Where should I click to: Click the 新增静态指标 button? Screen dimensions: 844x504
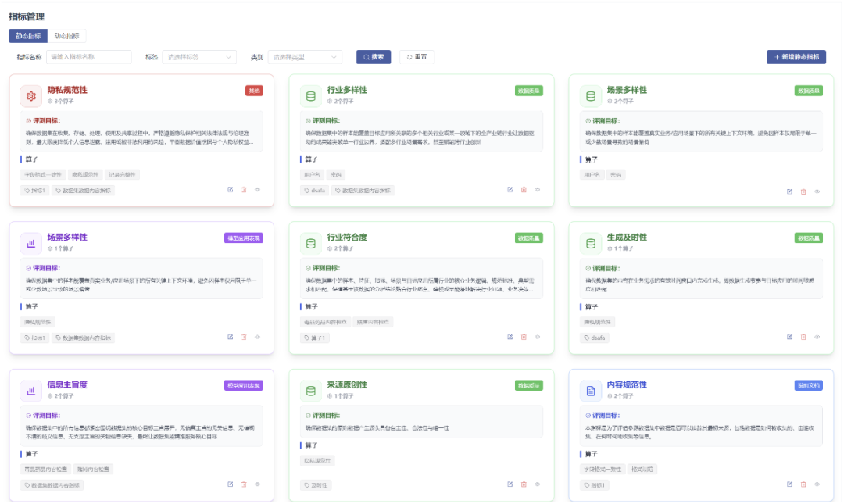coord(797,57)
